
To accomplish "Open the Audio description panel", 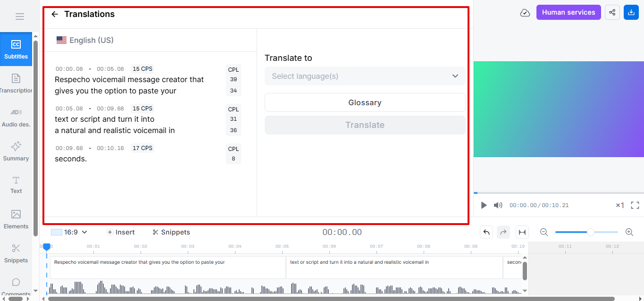I will (16, 117).
